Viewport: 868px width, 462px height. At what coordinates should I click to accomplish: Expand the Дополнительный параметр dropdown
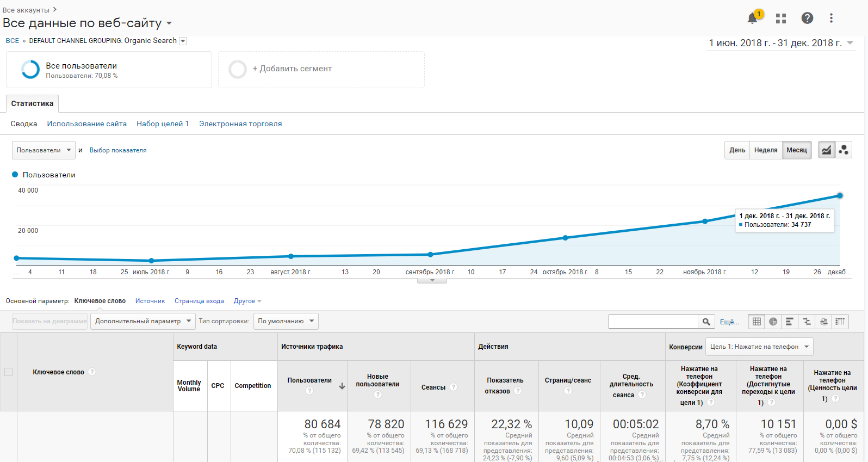143,321
